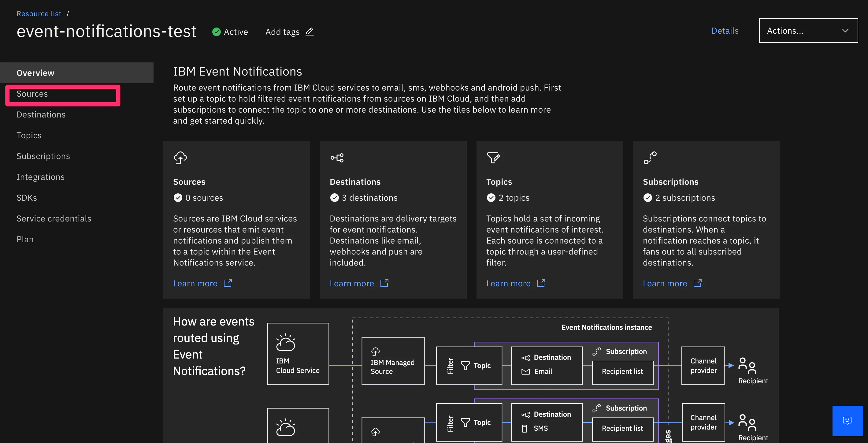868x443 pixels.
Task: Click the Destinations tile title
Action: click(x=355, y=182)
